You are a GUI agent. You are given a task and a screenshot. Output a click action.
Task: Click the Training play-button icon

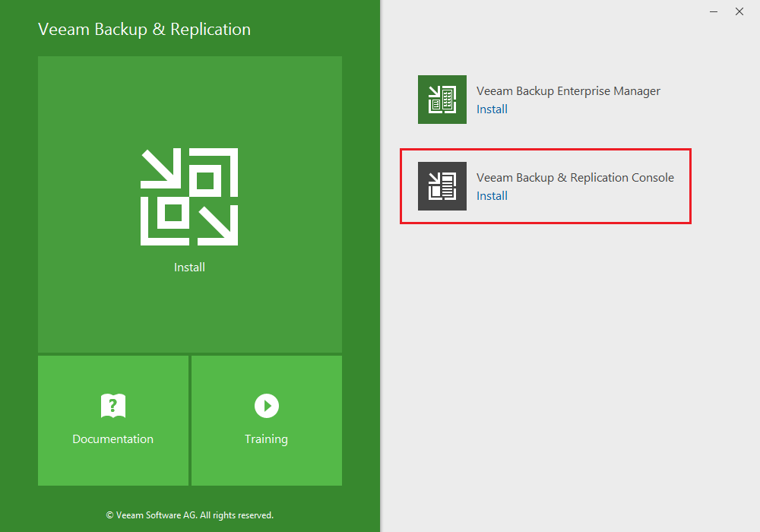(x=267, y=406)
